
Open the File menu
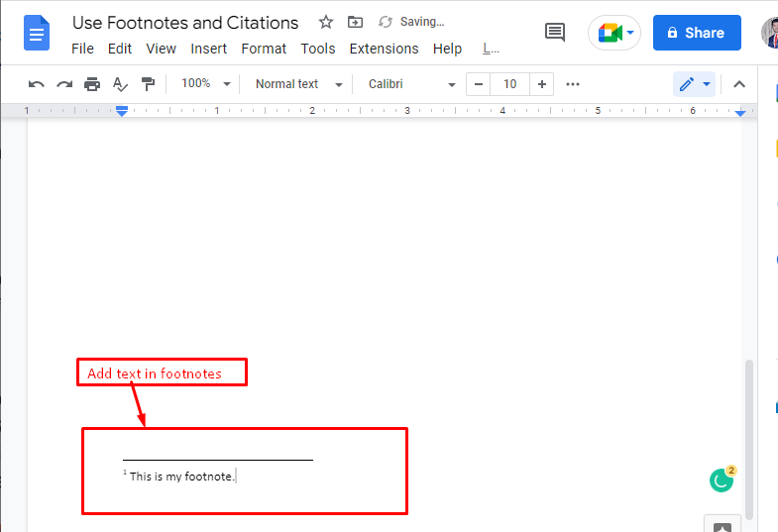click(82, 49)
